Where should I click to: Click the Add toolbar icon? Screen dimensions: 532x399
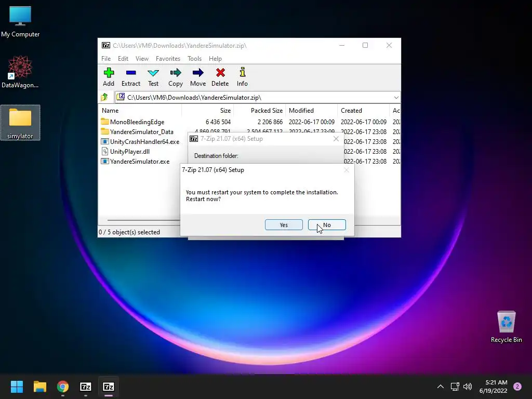[x=109, y=77]
